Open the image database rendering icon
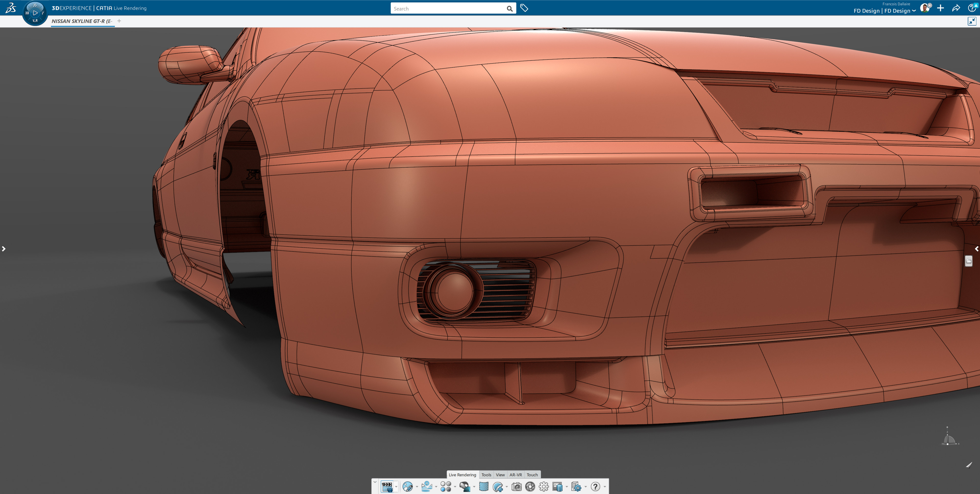980x494 pixels. pos(557,487)
